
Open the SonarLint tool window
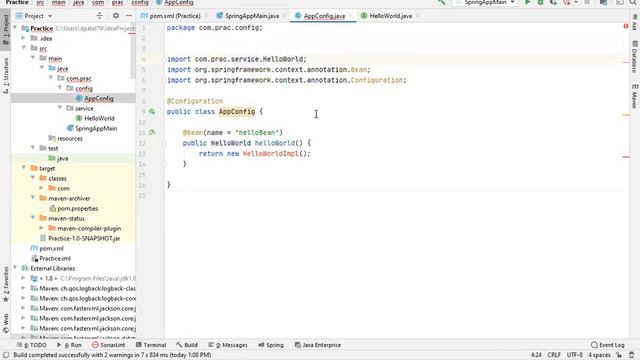click(109, 345)
